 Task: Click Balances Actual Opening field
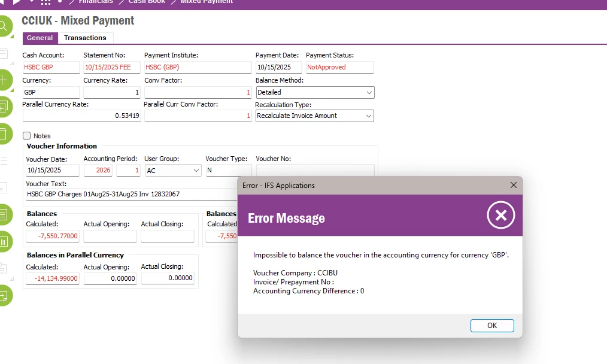(110, 236)
